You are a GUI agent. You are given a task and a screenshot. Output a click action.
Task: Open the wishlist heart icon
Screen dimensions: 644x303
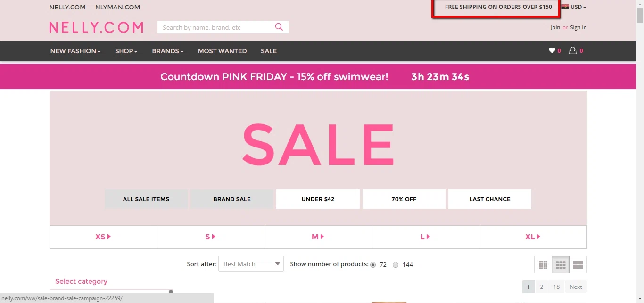point(552,50)
